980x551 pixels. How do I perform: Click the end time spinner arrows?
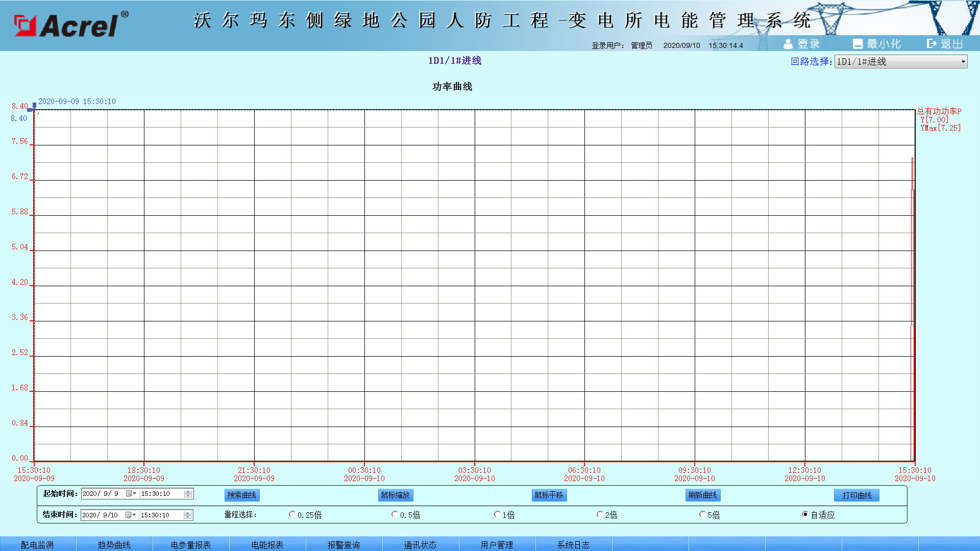click(188, 515)
